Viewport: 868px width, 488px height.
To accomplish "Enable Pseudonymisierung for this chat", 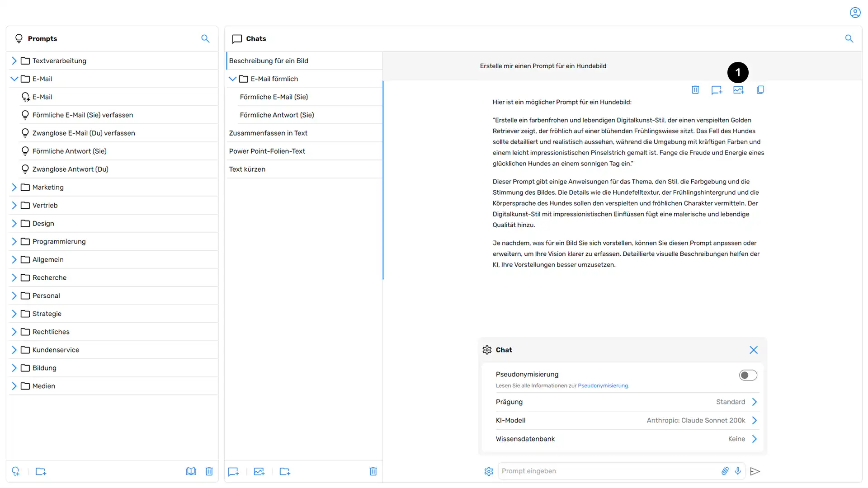I will [748, 375].
